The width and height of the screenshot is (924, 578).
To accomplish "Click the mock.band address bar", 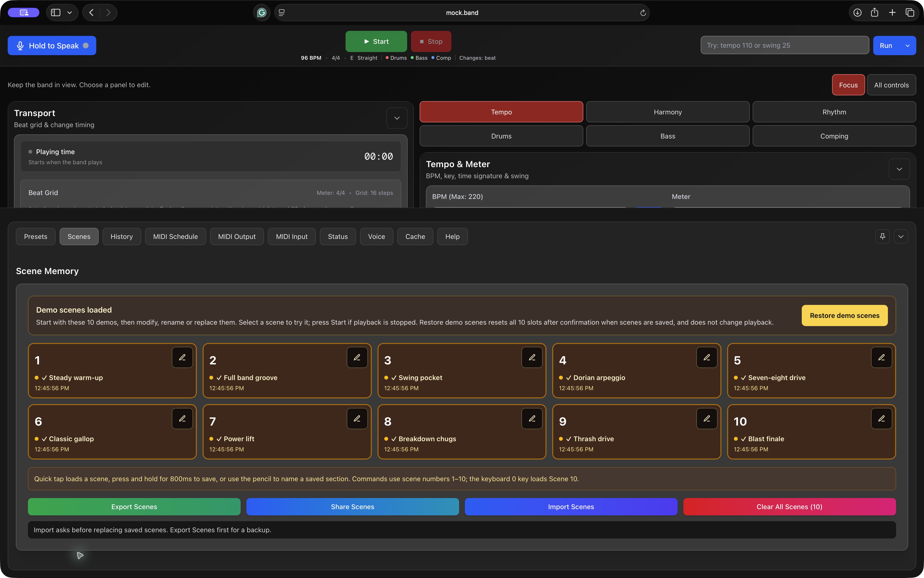I will pos(462,13).
